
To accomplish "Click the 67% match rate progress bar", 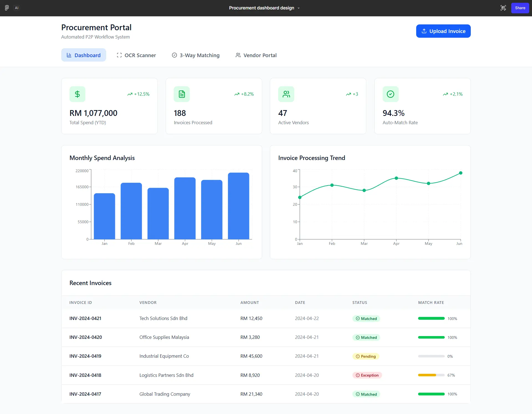I will point(431,375).
